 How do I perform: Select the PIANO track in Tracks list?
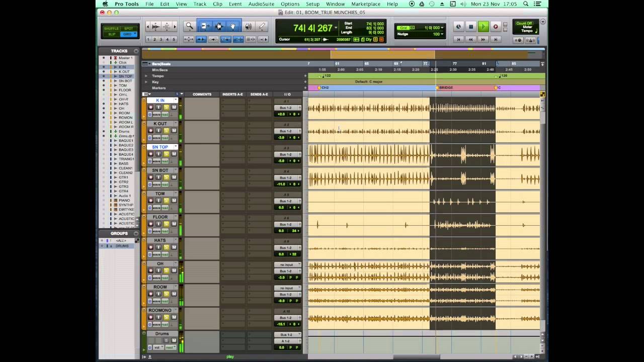[124, 201]
